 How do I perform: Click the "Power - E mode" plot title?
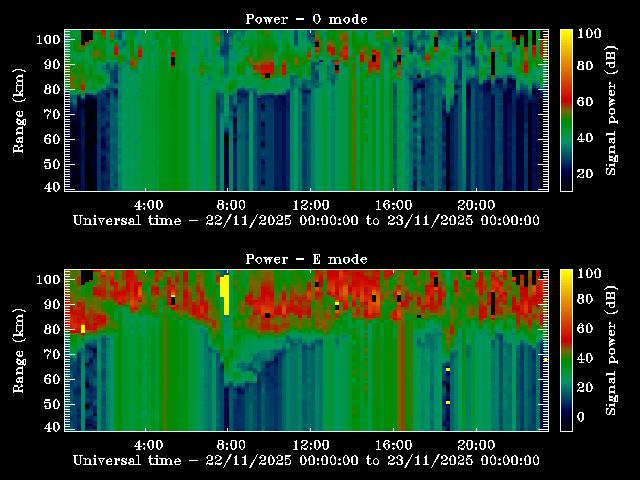tap(306, 259)
